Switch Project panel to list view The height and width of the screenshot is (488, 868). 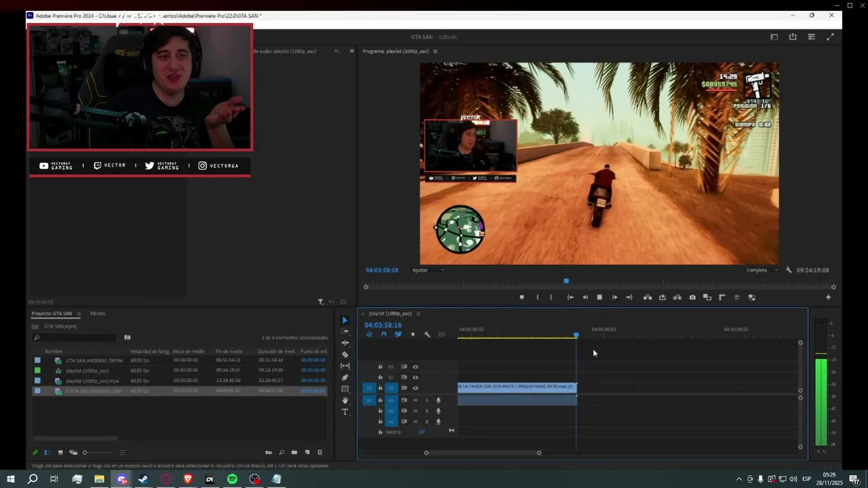tap(47, 453)
